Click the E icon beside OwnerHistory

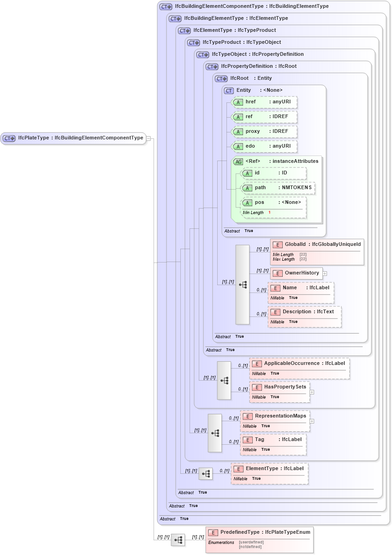[277, 273]
